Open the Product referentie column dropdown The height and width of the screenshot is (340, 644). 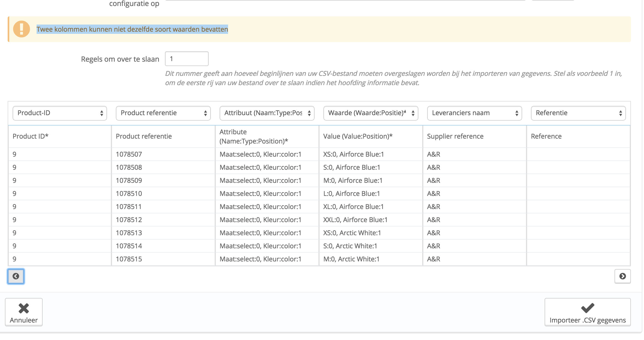[x=163, y=113]
